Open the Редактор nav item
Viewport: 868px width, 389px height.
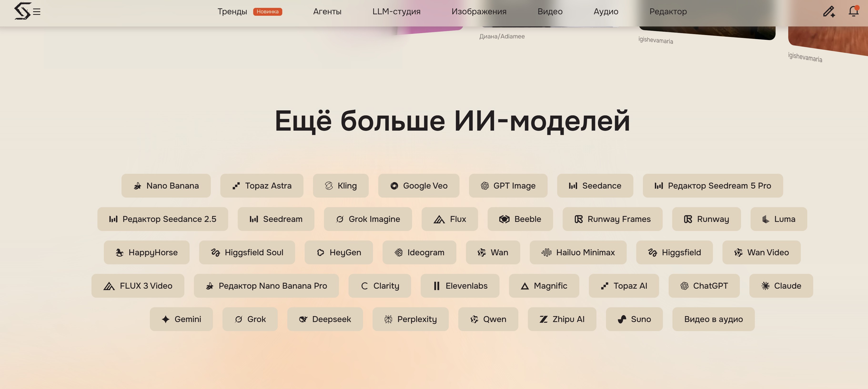668,11
